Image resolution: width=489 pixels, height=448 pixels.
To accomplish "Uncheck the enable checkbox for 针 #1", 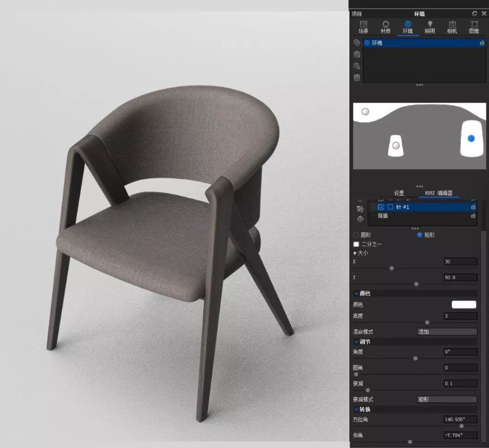I will pyautogui.click(x=381, y=207).
